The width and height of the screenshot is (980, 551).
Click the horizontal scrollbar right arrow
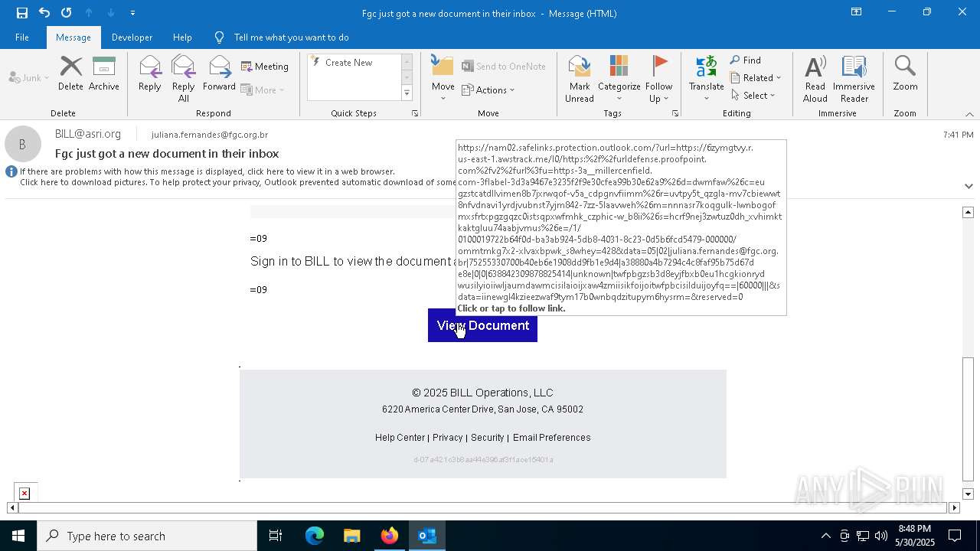pyautogui.click(x=954, y=507)
